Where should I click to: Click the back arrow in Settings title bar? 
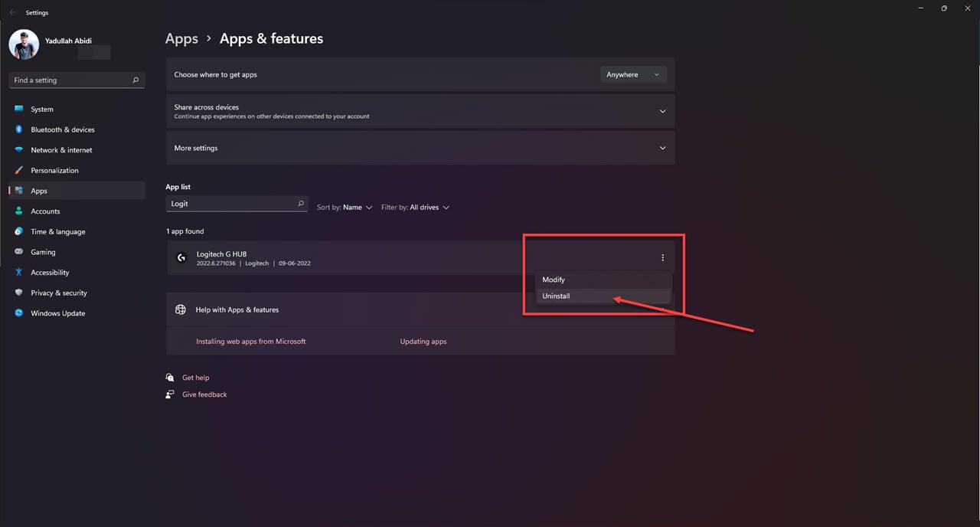[x=12, y=12]
